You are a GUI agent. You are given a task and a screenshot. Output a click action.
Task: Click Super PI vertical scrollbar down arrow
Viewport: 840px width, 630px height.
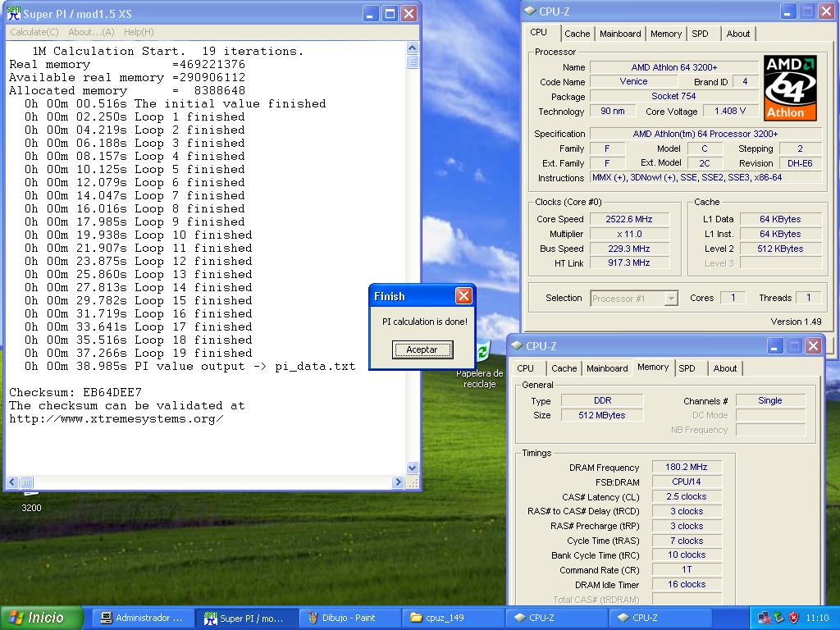tap(412, 468)
